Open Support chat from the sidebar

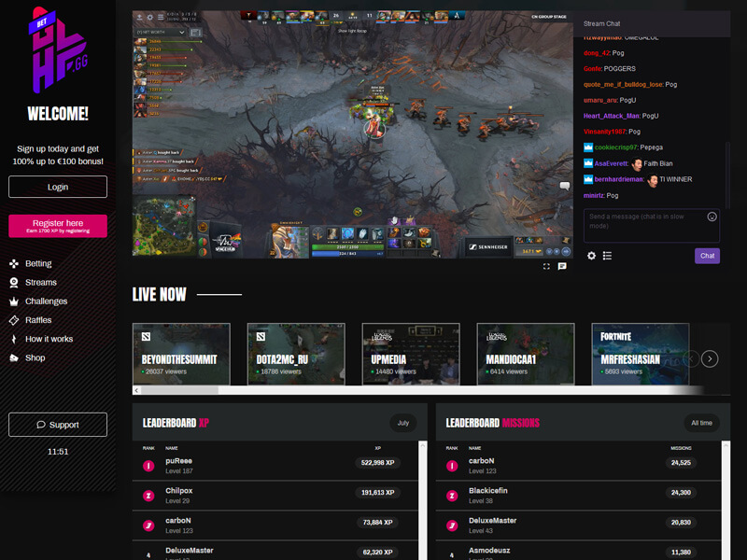(58, 425)
